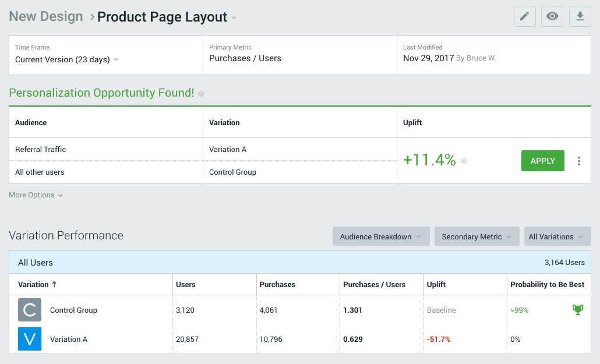
Task: Click the Control Group 'C' icon
Action: 30,310
